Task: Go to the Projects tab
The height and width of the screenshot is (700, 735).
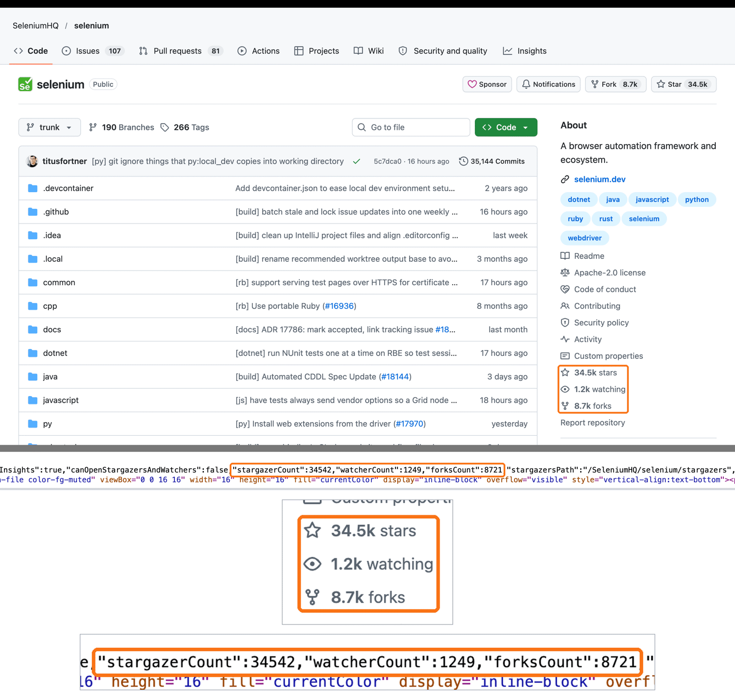Action: [317, 51]
